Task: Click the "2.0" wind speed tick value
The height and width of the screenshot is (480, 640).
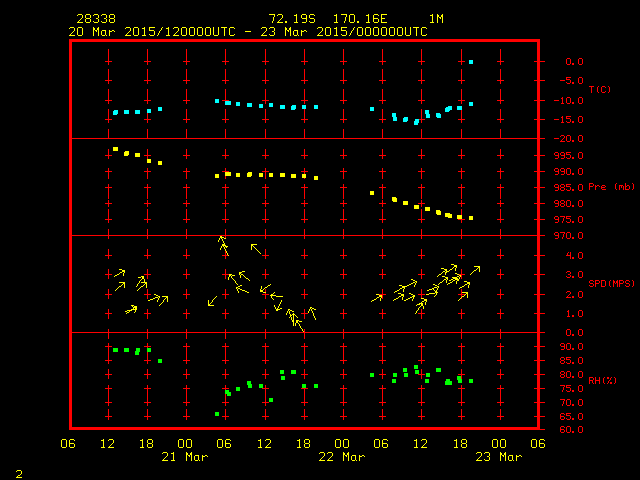Action: [574, 295]
